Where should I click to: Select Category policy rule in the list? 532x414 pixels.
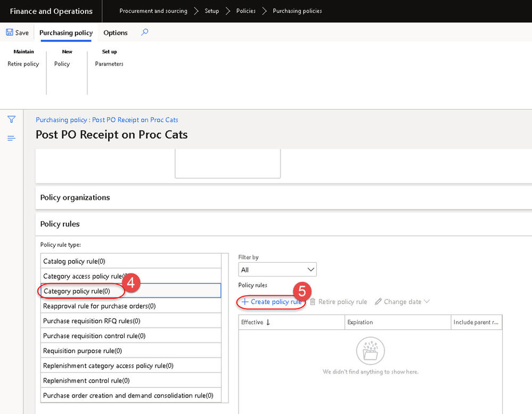click(80, 290)
